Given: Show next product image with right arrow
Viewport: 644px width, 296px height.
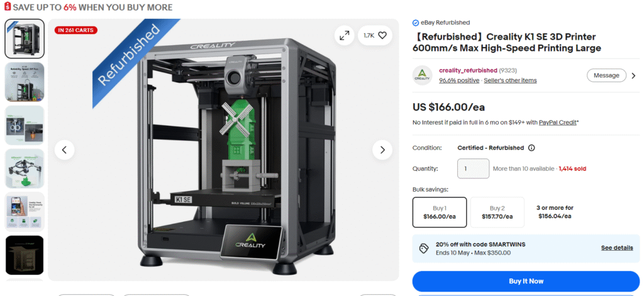Looking at the screenshot, I should (x=382, y=150).
